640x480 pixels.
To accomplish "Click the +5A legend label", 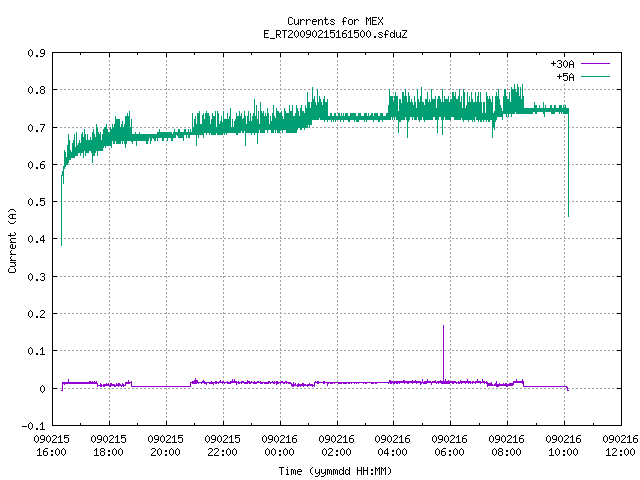I will (x=565, y=77).
